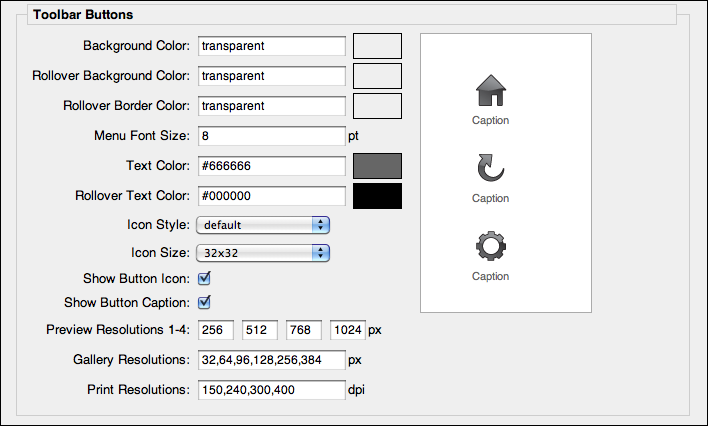Open the black Rollover Text Color swatch

pyautogui.click(x=377, y=196)
